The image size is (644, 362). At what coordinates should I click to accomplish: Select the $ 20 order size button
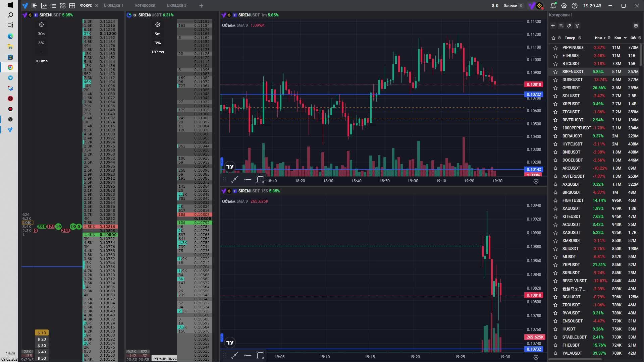42,339
